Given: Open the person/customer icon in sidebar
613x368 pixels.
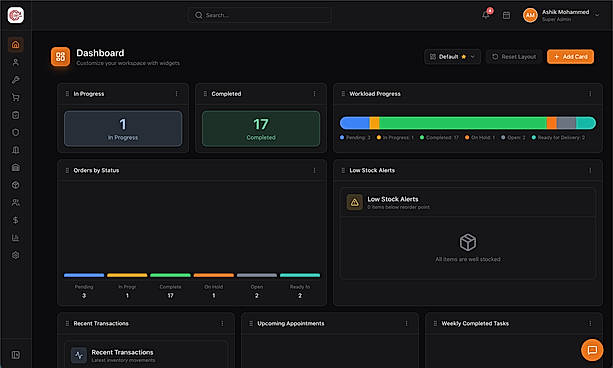Looking at the screenshot, I should point(16,62).
